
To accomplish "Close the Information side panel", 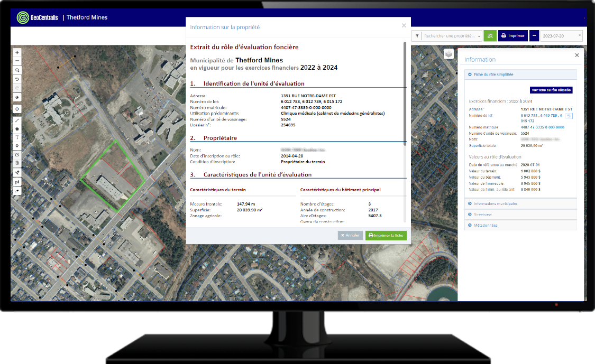I will (x=577, y=55).
